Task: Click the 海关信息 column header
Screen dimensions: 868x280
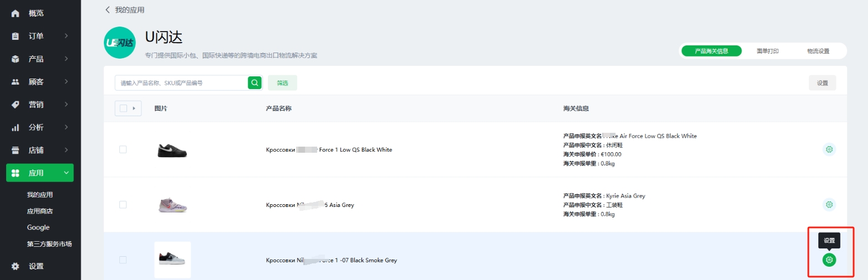Action: click(576, 108)
